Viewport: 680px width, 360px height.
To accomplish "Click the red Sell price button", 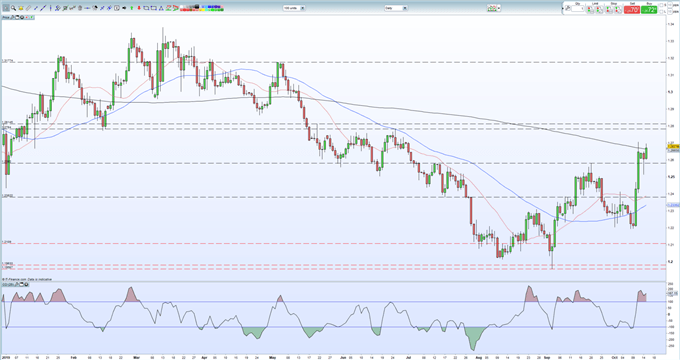I will (632, 10).
